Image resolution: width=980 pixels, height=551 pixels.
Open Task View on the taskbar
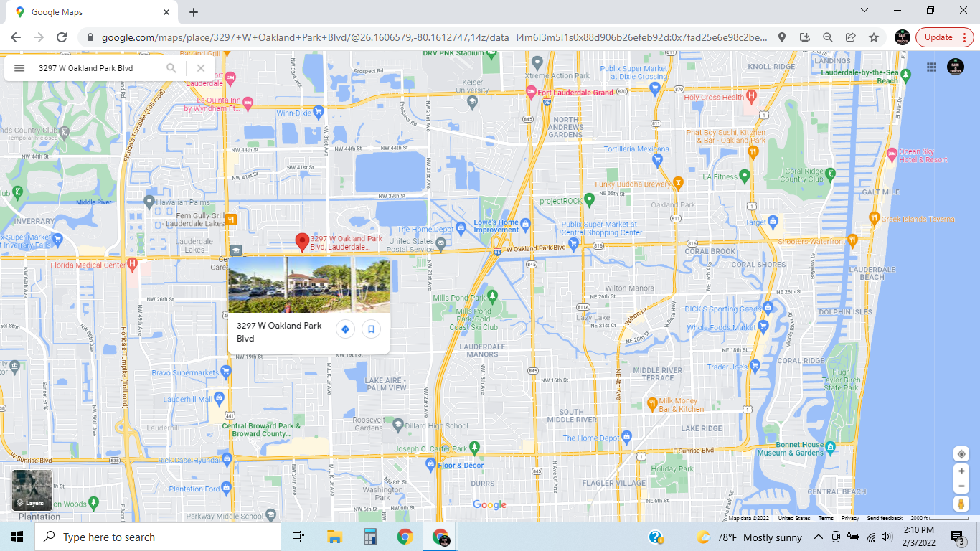(298, 537)
